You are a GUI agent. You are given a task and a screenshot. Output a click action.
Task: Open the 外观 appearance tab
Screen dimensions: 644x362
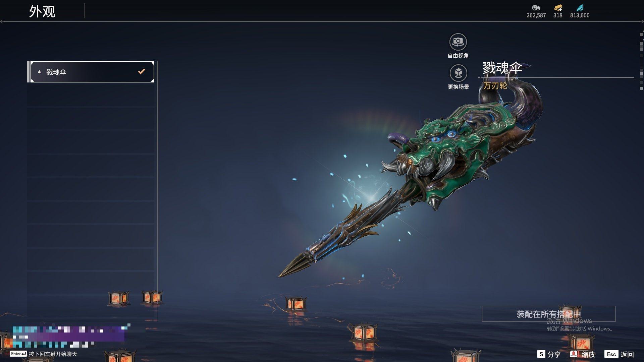click(x=42, y=11)
